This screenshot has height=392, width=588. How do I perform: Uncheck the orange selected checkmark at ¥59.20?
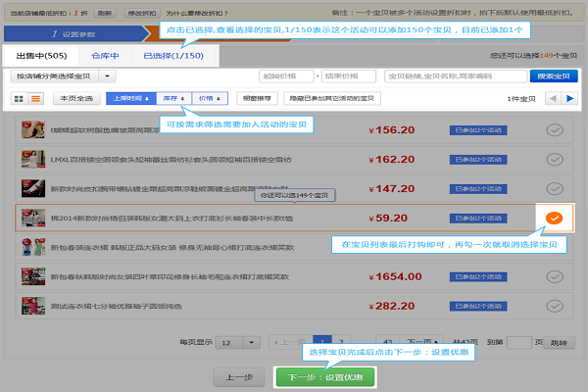pos(554,218)
